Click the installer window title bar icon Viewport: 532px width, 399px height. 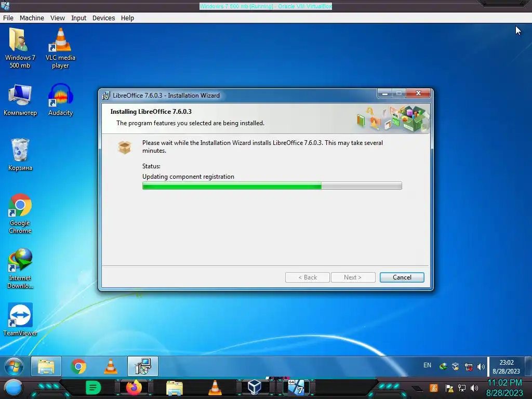[x=106, y=96]
